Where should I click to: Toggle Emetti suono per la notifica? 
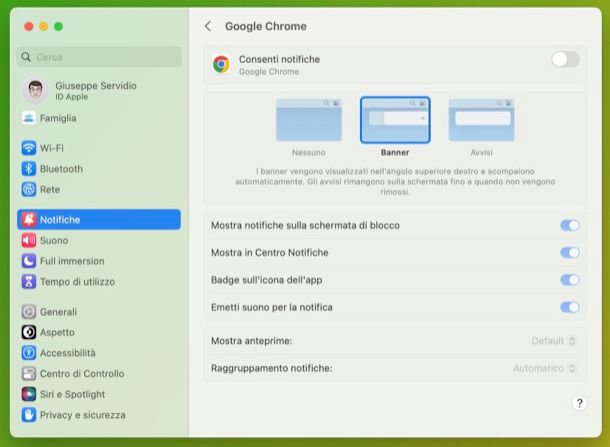click(x=570, y=307)
